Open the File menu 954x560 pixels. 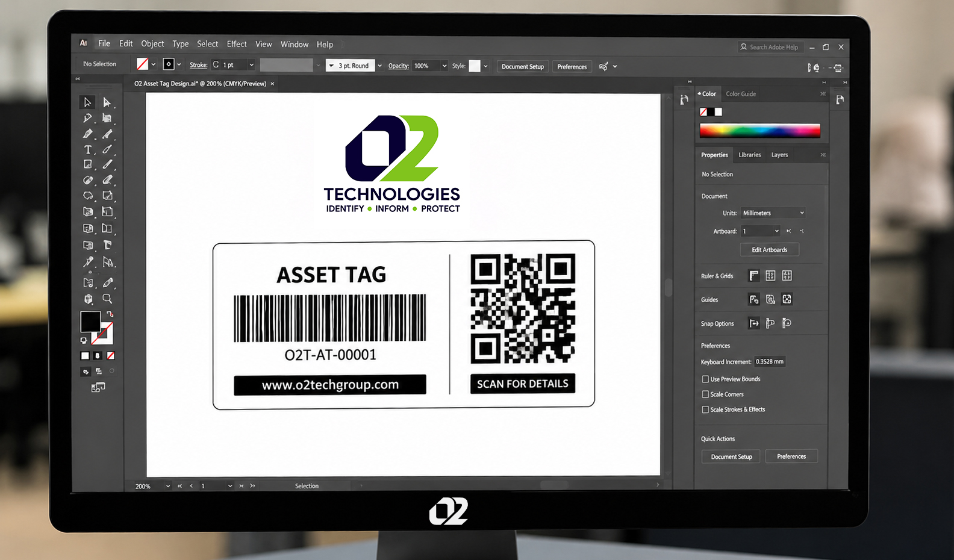coord(104,43)
